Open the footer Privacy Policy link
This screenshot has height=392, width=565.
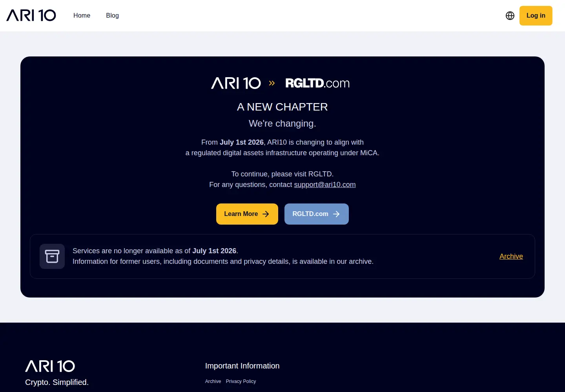point(241,381)
